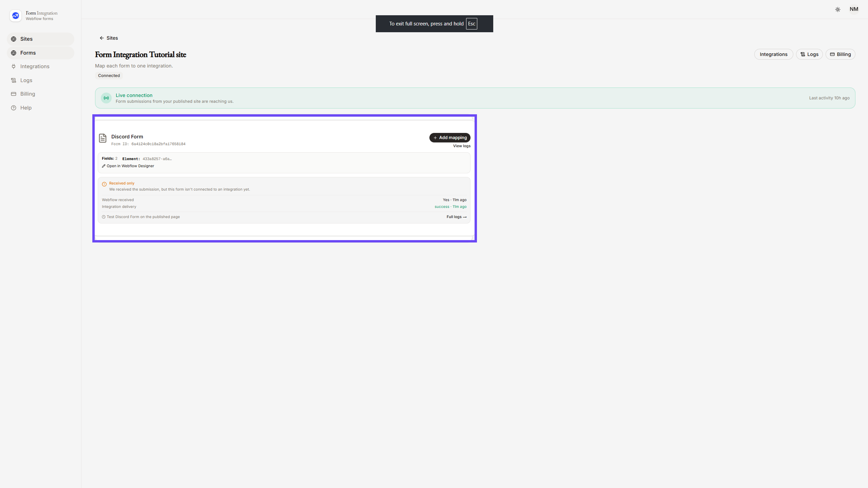The width and height of the screenshot is (868, 488).
Task: Click 'Form Integration Tutorial site' heading
Action: click(x=141, y=55)
